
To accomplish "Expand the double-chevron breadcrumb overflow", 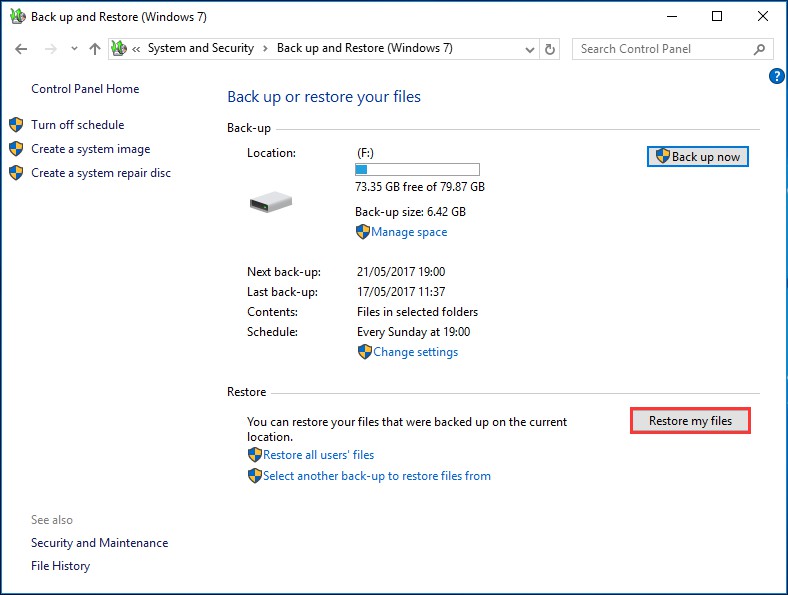I will tap(136, 49).
